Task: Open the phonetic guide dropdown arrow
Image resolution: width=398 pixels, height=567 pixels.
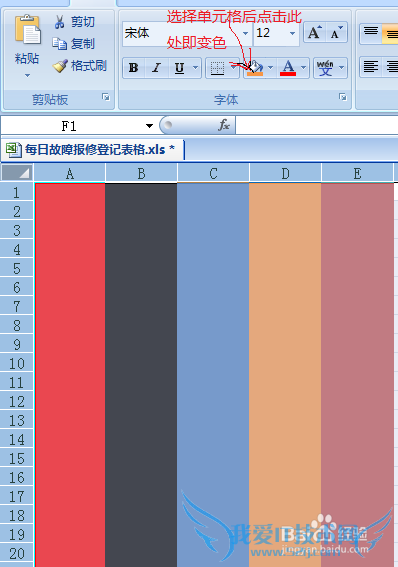Action: click(342, 68)
